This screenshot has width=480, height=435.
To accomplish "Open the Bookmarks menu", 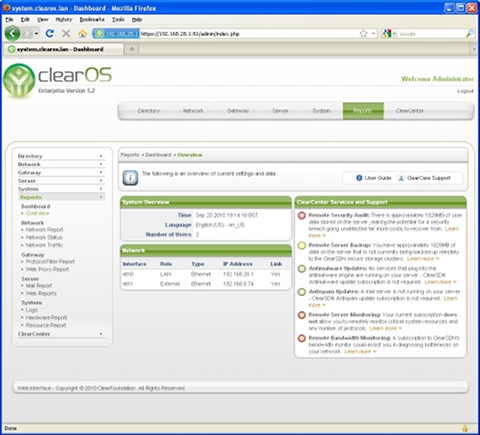I will pos(92,19).
